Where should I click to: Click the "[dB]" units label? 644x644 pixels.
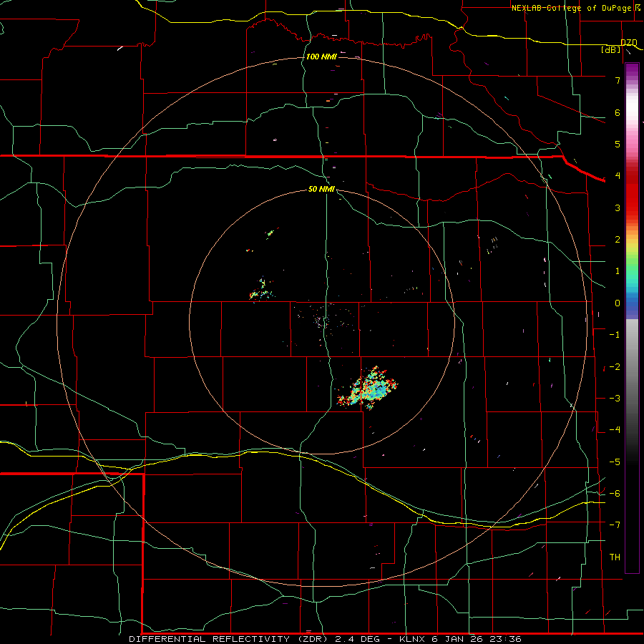pyautogui.click(x=611, y=50)
